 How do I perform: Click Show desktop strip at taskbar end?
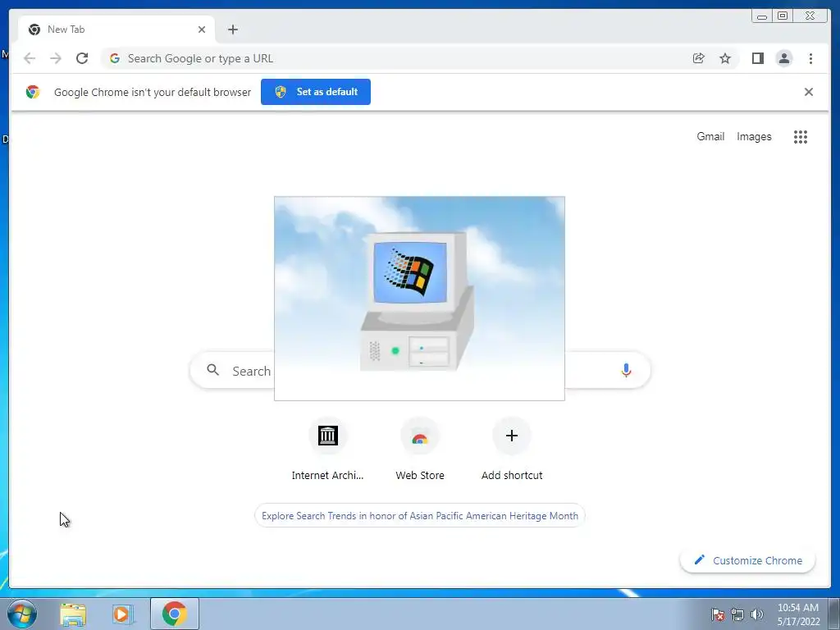coord(834,614)
